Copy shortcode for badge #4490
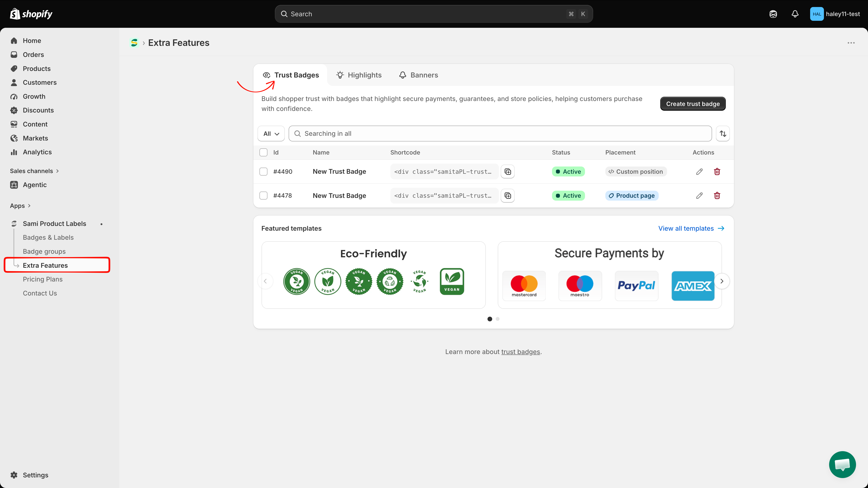 [x=507, y=171]
